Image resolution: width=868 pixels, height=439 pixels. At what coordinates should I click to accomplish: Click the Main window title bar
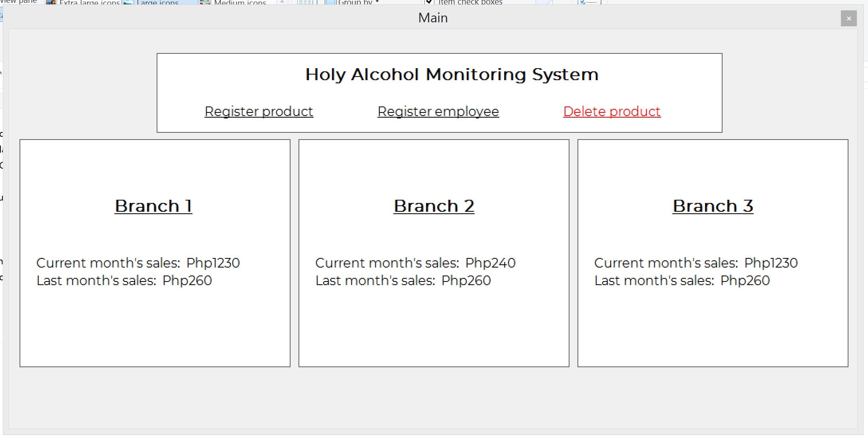(433, 18)
